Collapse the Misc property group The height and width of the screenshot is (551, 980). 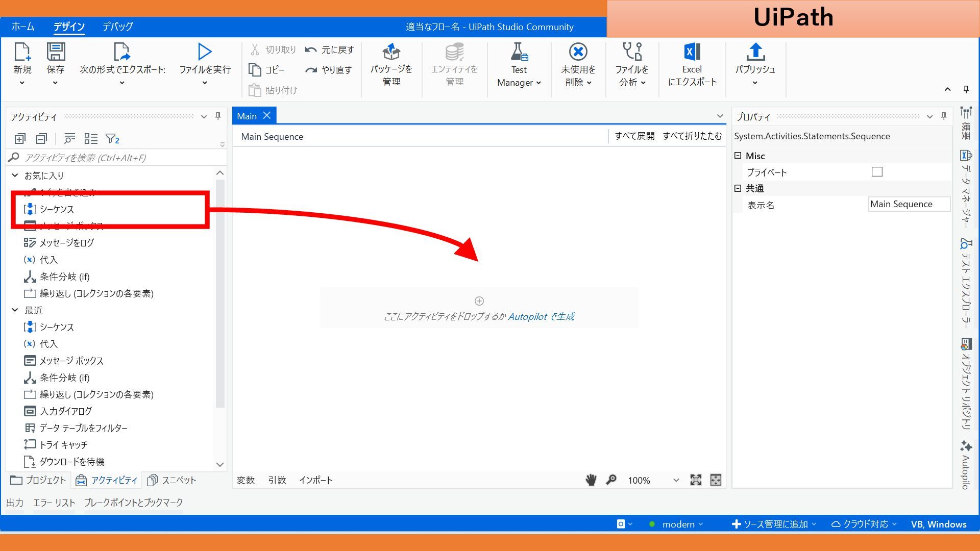738,156
